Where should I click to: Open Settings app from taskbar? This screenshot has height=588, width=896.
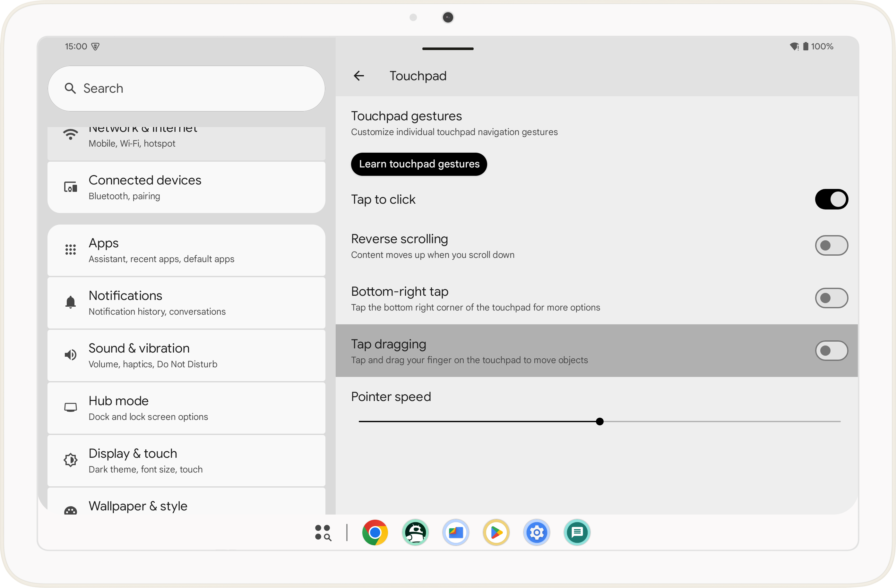536,532
